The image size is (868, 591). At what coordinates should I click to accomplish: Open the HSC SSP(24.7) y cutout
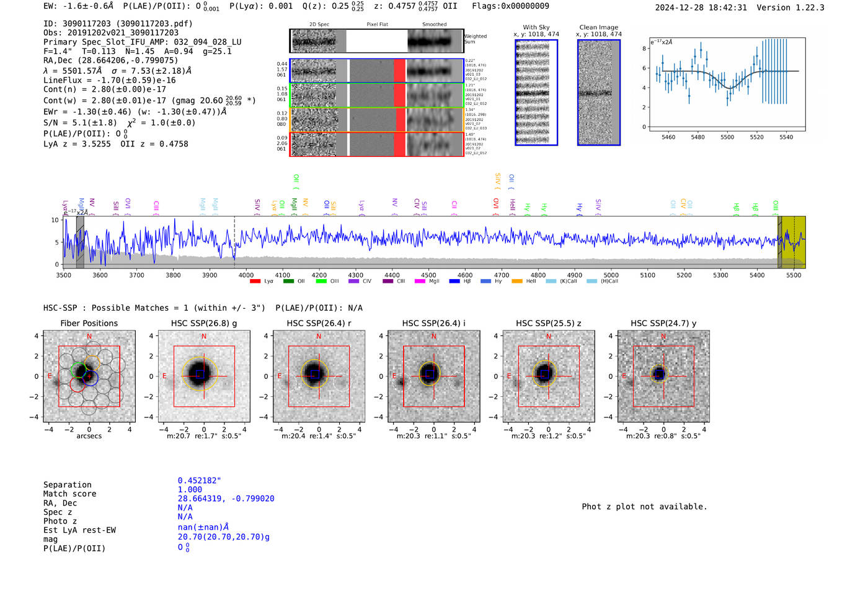pyautogui.click(x=663, y=376)
